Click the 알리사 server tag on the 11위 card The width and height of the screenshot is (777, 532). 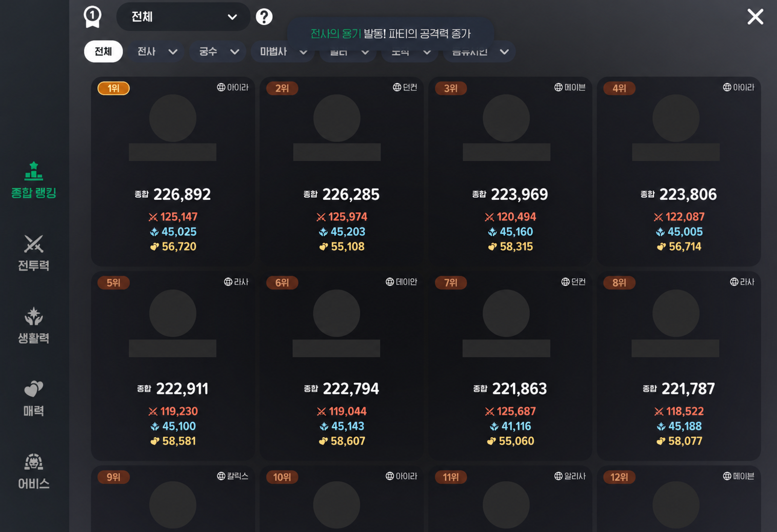[570, 476]
